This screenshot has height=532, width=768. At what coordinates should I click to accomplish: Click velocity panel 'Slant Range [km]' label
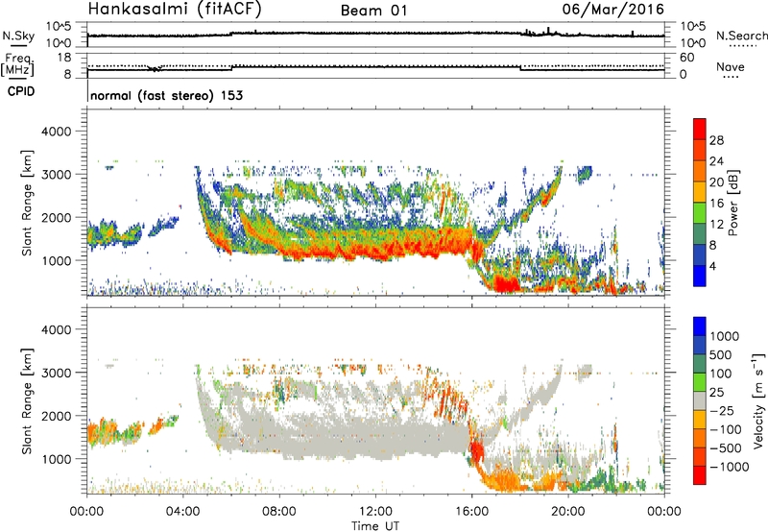pos(27,400)
